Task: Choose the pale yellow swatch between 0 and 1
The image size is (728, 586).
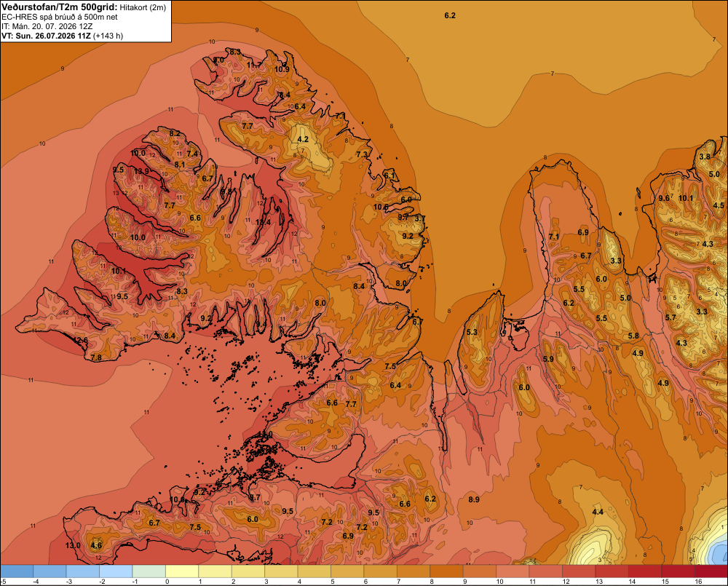Action: (x=182, y=571)
